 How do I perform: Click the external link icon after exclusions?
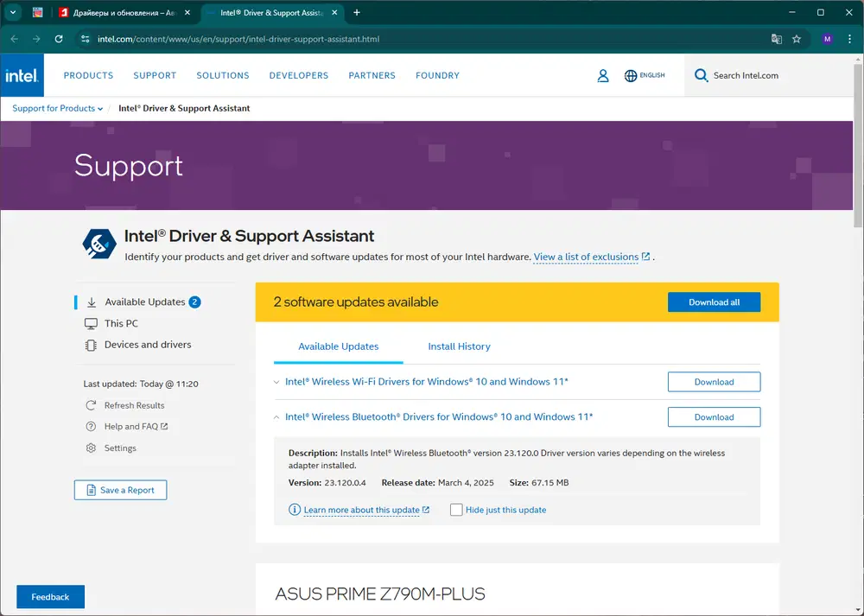tap(645, 257)
